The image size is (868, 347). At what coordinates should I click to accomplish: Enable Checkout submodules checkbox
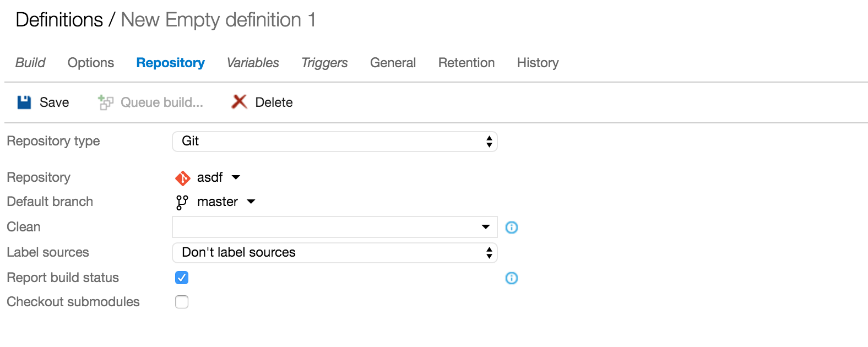[x=182, y=302]
